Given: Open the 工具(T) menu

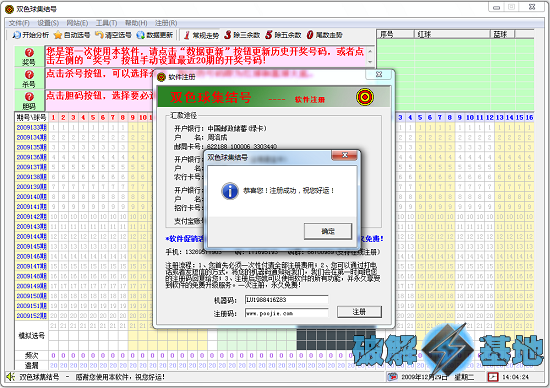Looking at the screenshot, I should tap(107, 23).
